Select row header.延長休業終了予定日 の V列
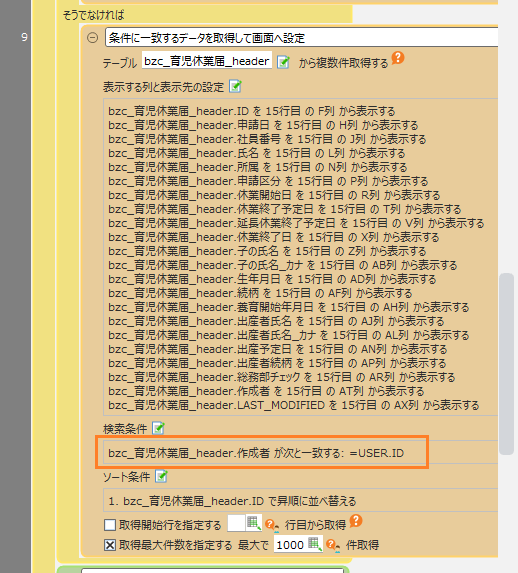The image size is (518, 573). [296, 223]
